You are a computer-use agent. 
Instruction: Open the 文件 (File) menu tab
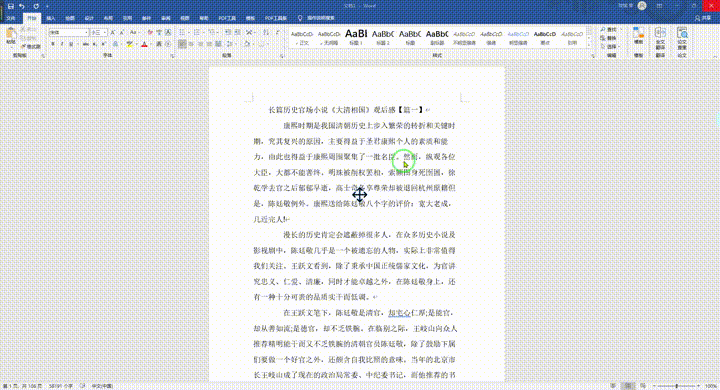point(11,18)
